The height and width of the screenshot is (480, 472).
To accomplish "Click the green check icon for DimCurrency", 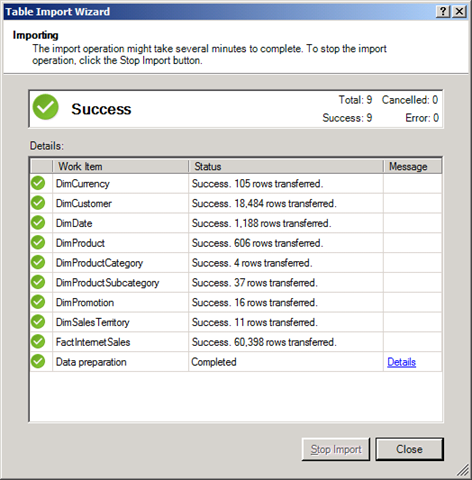I will point(38,183).
